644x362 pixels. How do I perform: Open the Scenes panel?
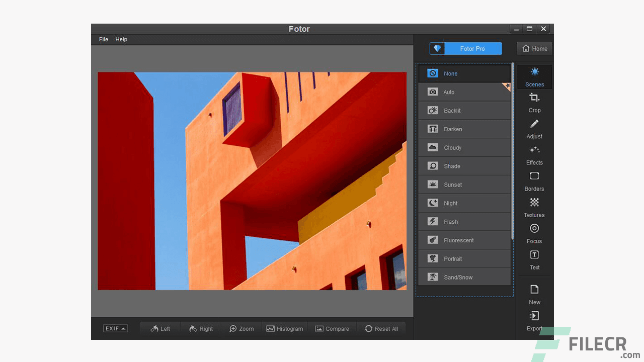534,77
